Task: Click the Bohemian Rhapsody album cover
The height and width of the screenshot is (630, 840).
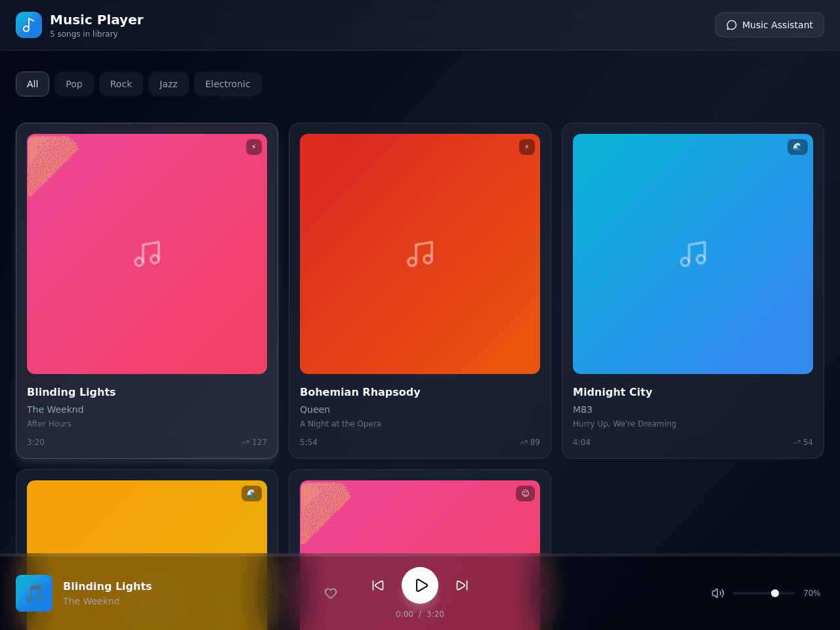Action: point(420,254)
